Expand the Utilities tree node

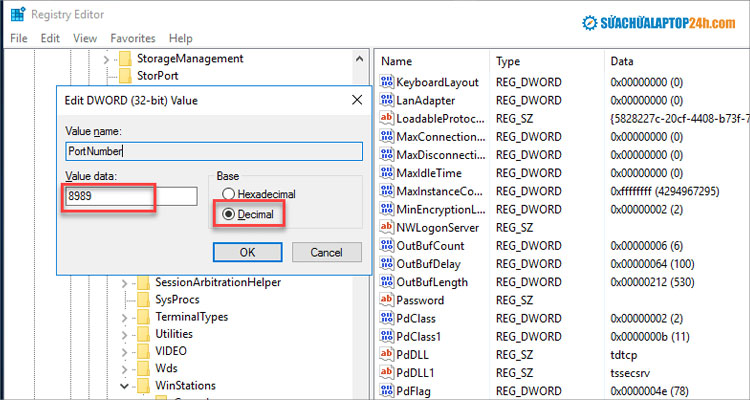pos(124,334)
